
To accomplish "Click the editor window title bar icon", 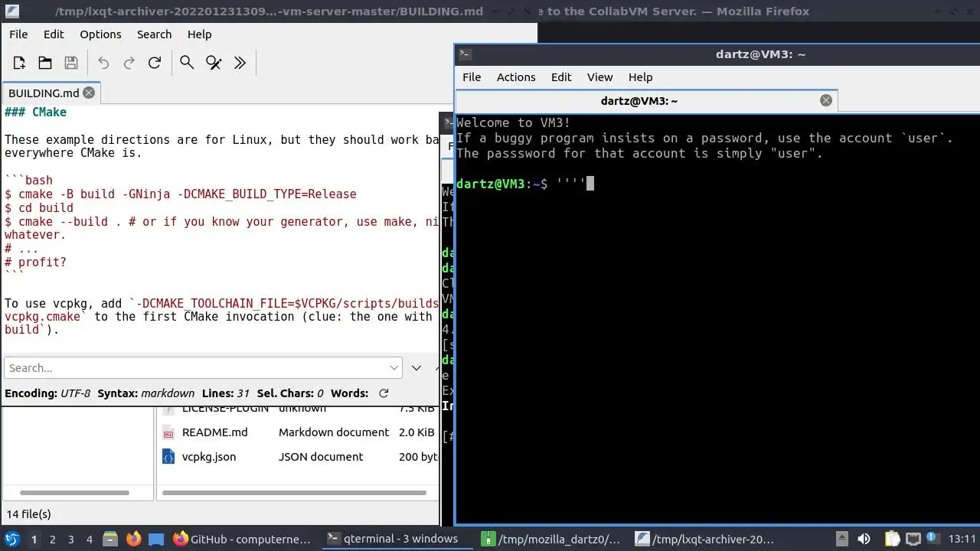I will (x=11, y=11).
